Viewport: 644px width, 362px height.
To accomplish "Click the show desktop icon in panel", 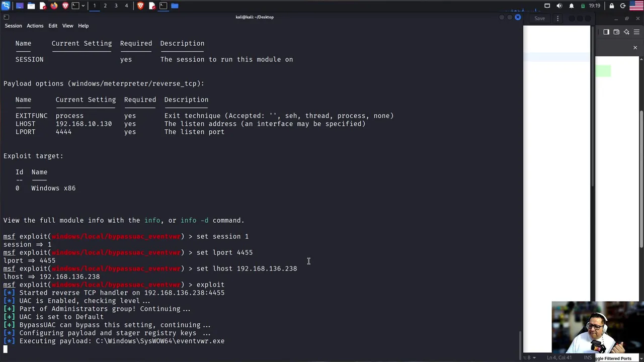I will coord(20,6).
